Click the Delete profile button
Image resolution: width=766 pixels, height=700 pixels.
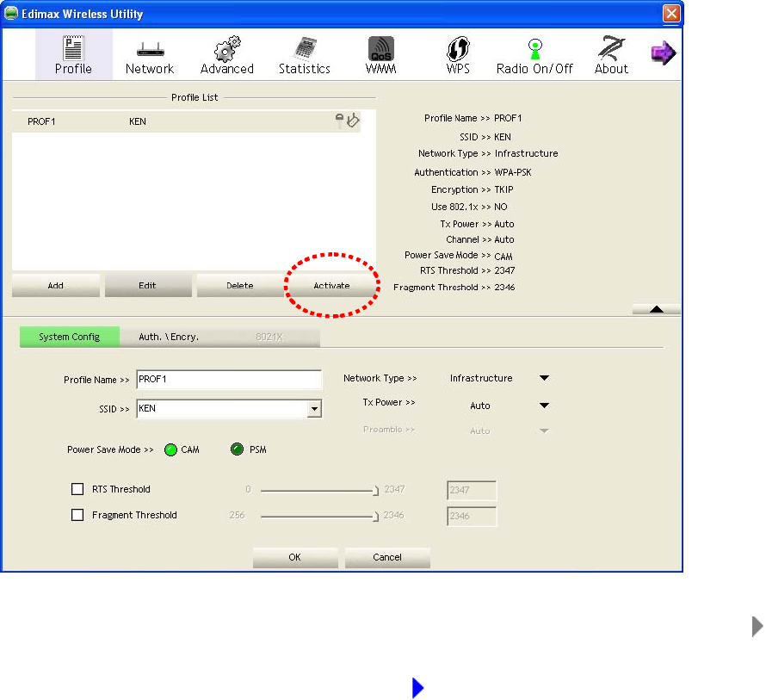240,286
